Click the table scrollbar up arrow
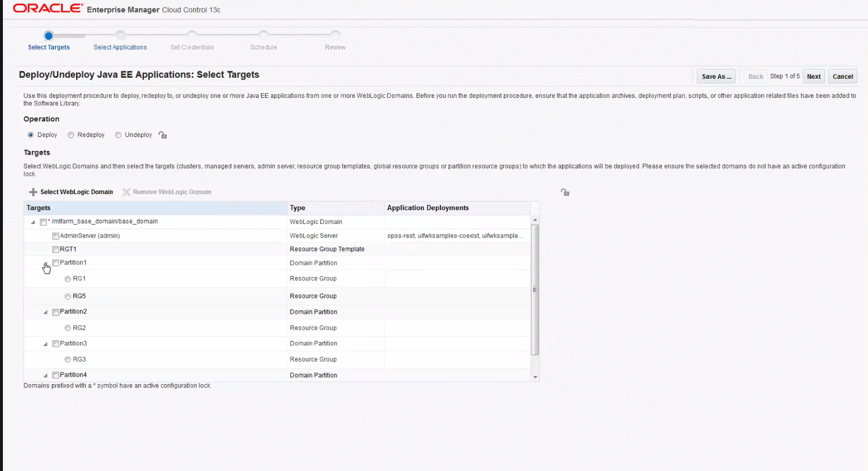Screen dimensions: 868x471 535,220
